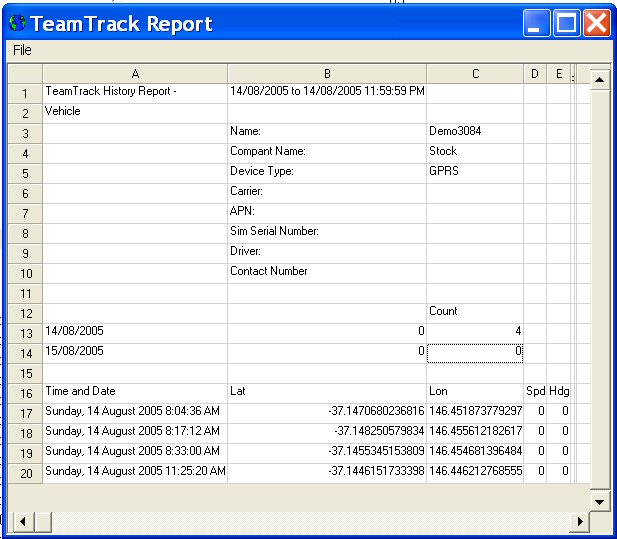Select column C header
Viewport: 617px width, 539px height.
pos(475,74)
